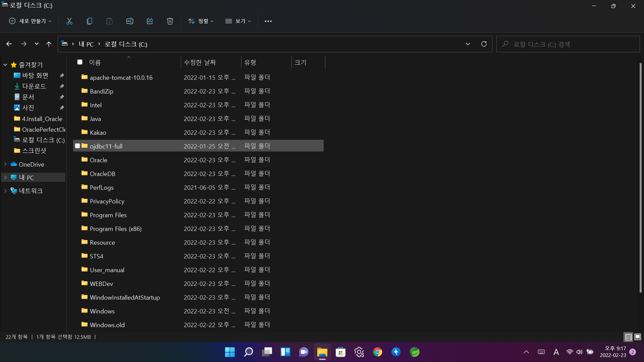Expand address bar history dropdown
The image size is (644, 362).
(x=468, y=44)
